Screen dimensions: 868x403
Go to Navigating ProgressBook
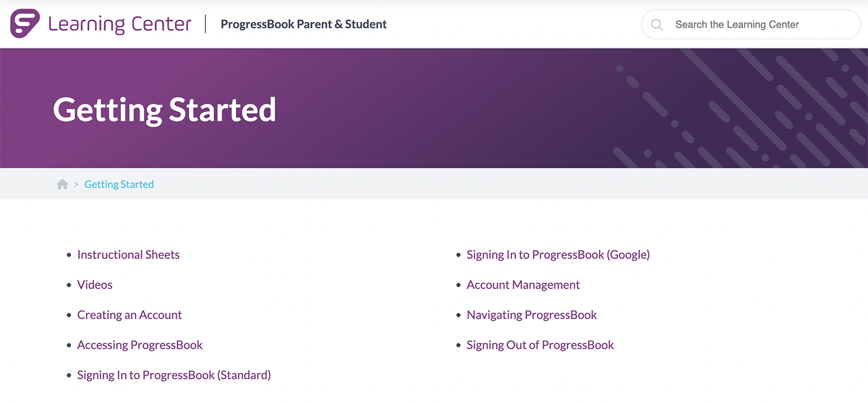pos(532,315)
